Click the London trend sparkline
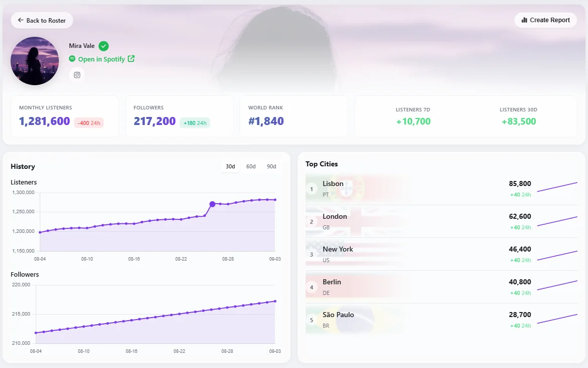The height and width of the screenshot is (368, 588). click(x=557, y=221)
